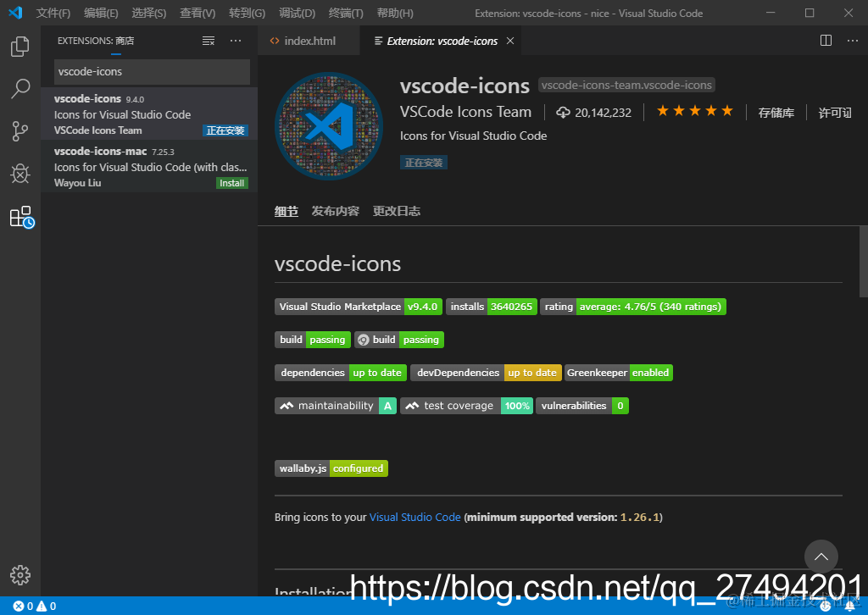Click the 正在安装 badge in results list
This screenshot has height=615, width=868.
coord(225,130)
